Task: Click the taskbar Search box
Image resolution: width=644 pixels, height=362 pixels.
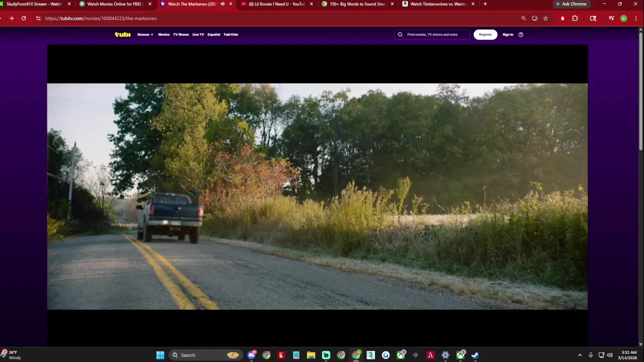Action: click(x=205, y=355)
